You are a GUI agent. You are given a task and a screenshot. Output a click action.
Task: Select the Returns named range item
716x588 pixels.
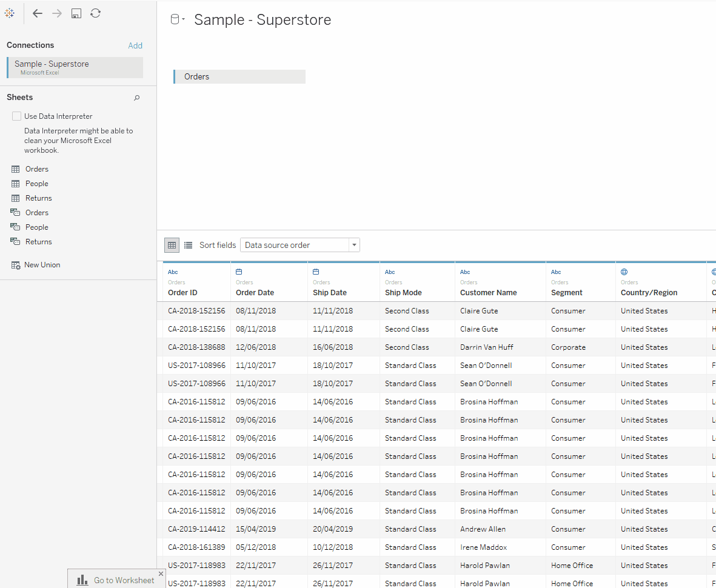click(38, 242)
